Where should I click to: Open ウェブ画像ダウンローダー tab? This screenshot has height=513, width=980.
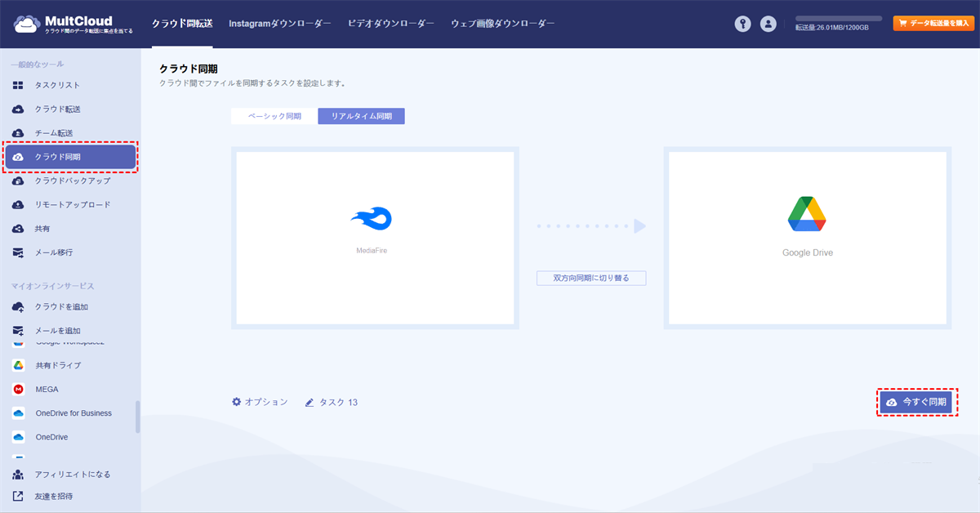pyautogui.click(x=502, y=24)
